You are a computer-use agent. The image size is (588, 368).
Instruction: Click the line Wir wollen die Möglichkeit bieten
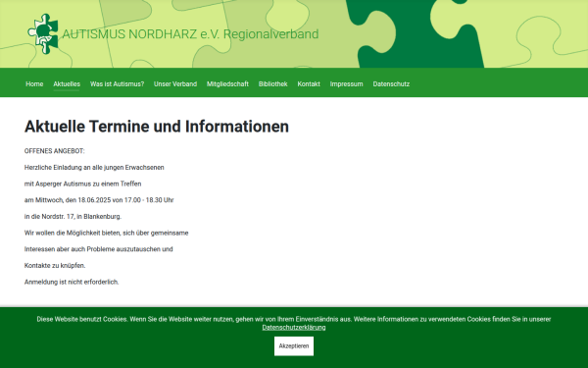pos(107,233)
